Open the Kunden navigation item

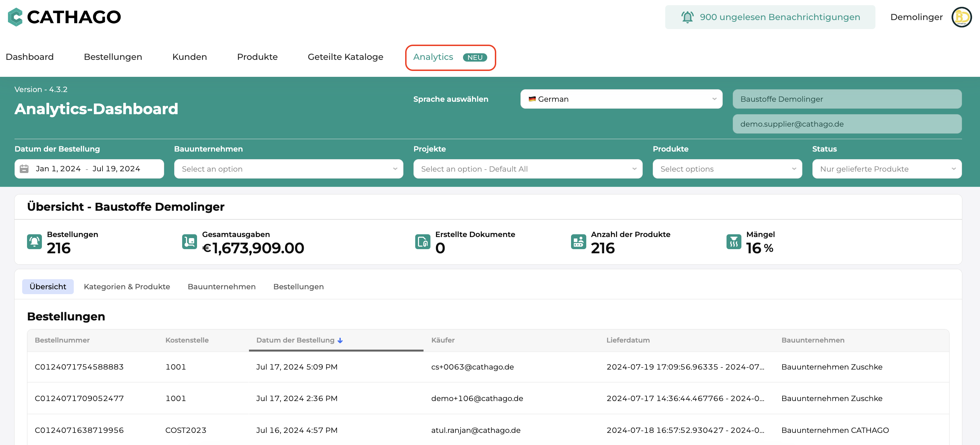[189, 57]
